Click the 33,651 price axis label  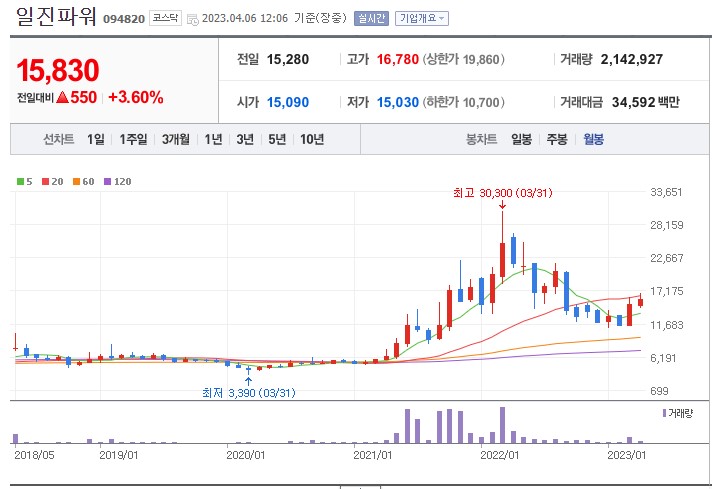[x=667, y=192]
